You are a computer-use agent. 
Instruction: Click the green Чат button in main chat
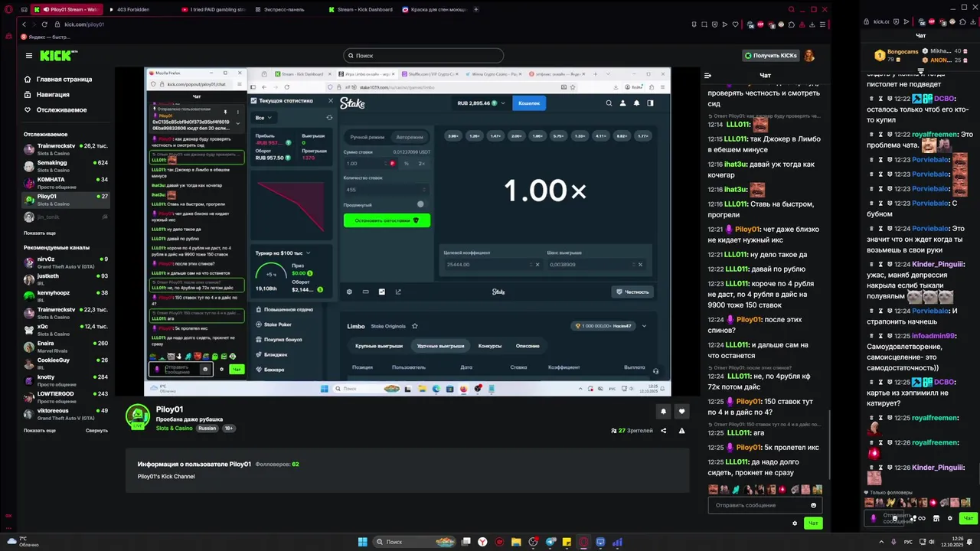pos(813,523)
